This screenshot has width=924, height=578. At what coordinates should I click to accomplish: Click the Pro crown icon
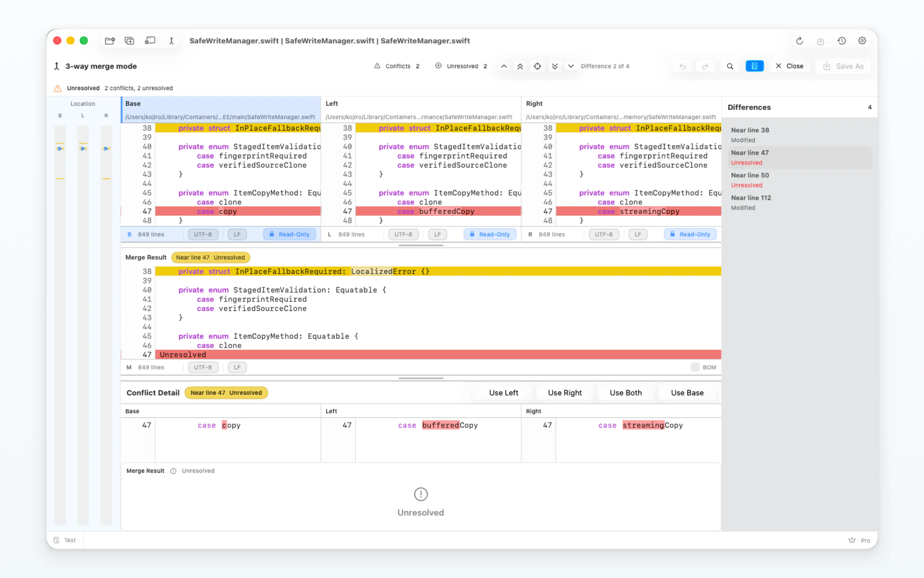852,540
